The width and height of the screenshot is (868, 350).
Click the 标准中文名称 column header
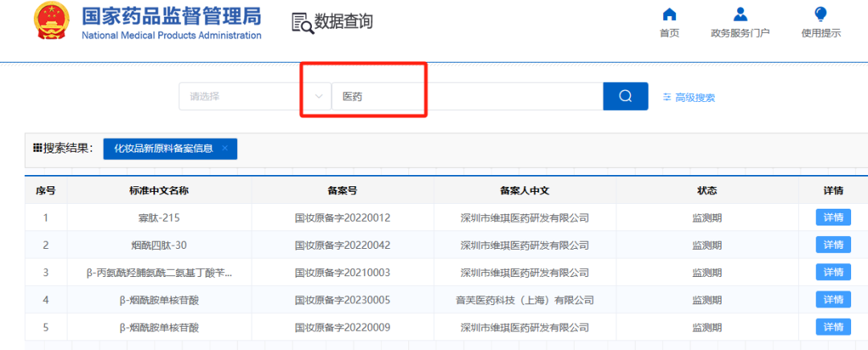(158, 191)
